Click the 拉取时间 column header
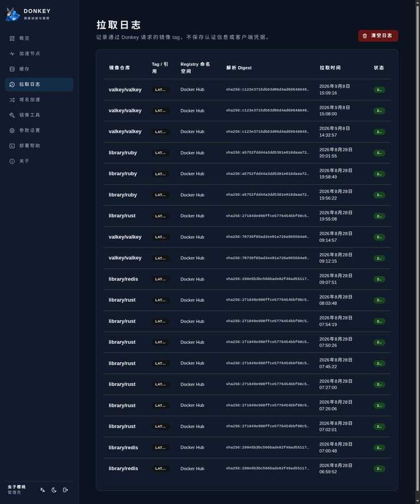The height and width of the screenshot is (504, 420). point(330,68)
